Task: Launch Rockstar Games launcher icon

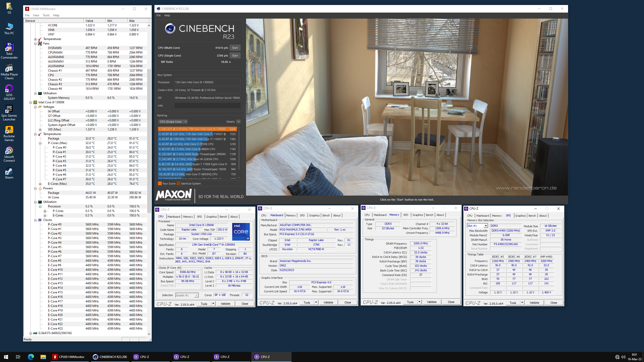Action: pos(9,133)
